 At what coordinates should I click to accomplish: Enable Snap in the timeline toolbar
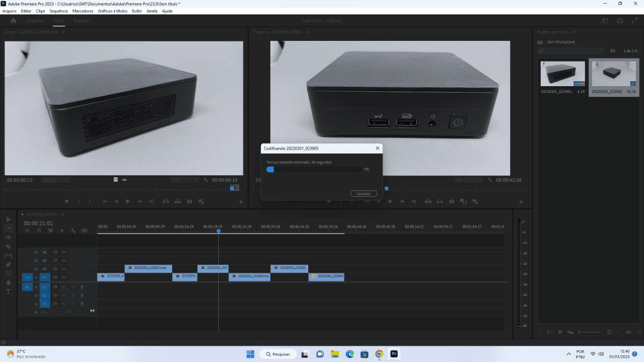click(x=39, y=230)
